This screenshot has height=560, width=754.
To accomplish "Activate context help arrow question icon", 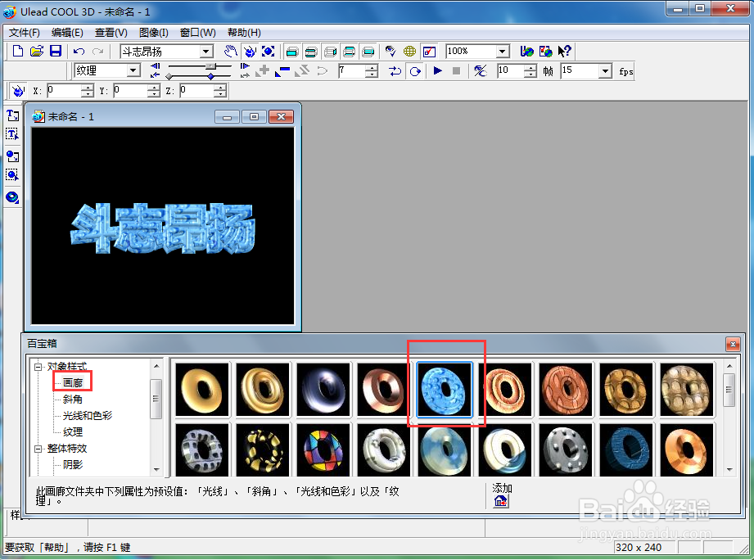I will coord(565,51).
